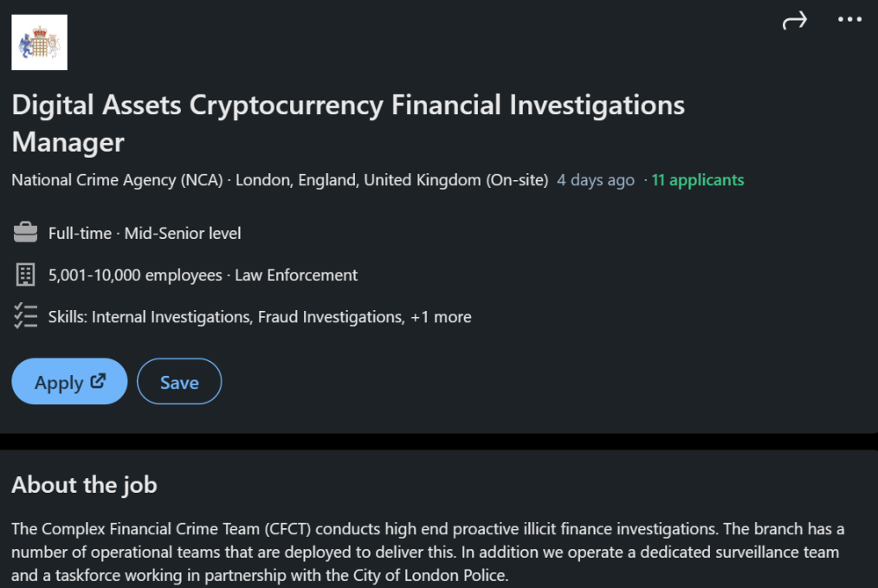Expand the '+1 more' skills link

[441, 317]
